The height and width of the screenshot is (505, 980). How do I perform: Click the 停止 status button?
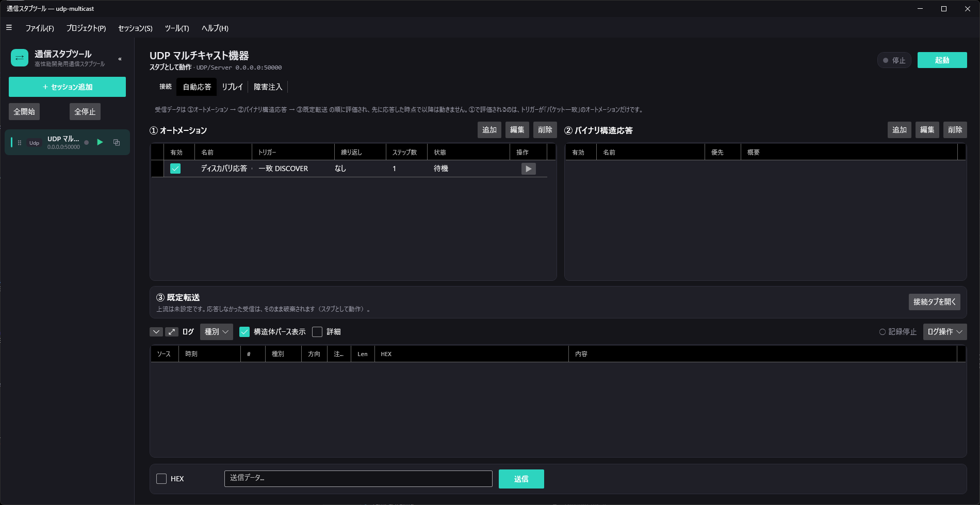pos(894,60)
